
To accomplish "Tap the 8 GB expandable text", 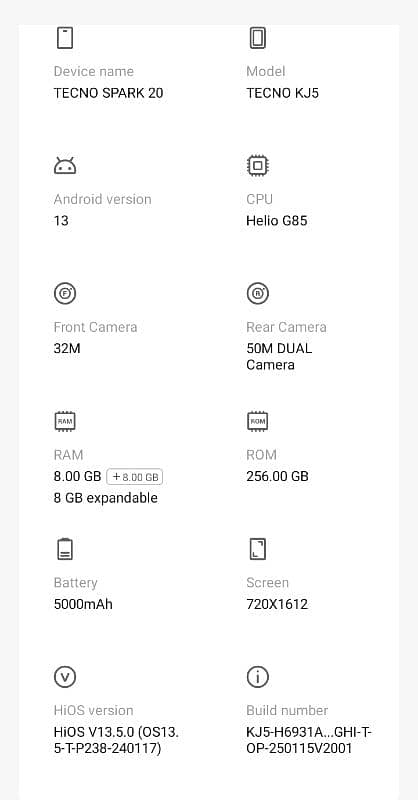I will 106,498.
